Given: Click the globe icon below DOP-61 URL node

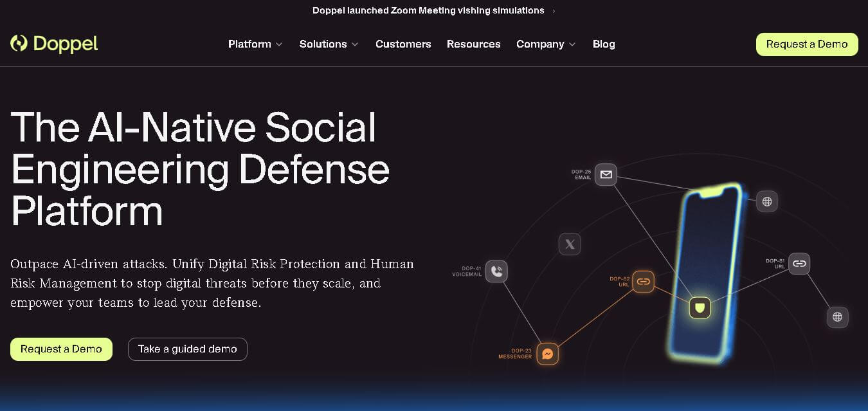Looking at the screenshot, I should [x=837, y=316].
